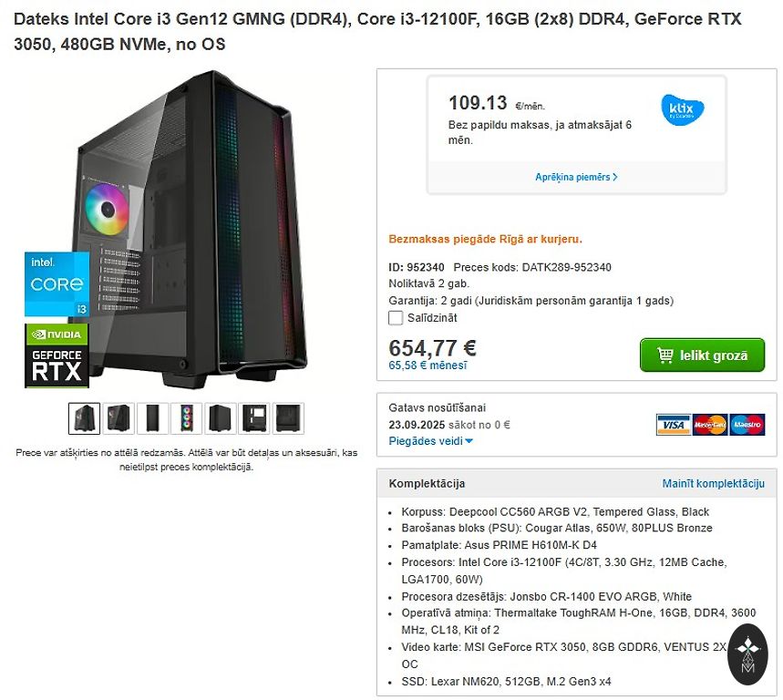Image resolution: width=783 pixels, height=700 pixels.
Task: Click the MasterCard payment icon
Action: click(709, 425)
